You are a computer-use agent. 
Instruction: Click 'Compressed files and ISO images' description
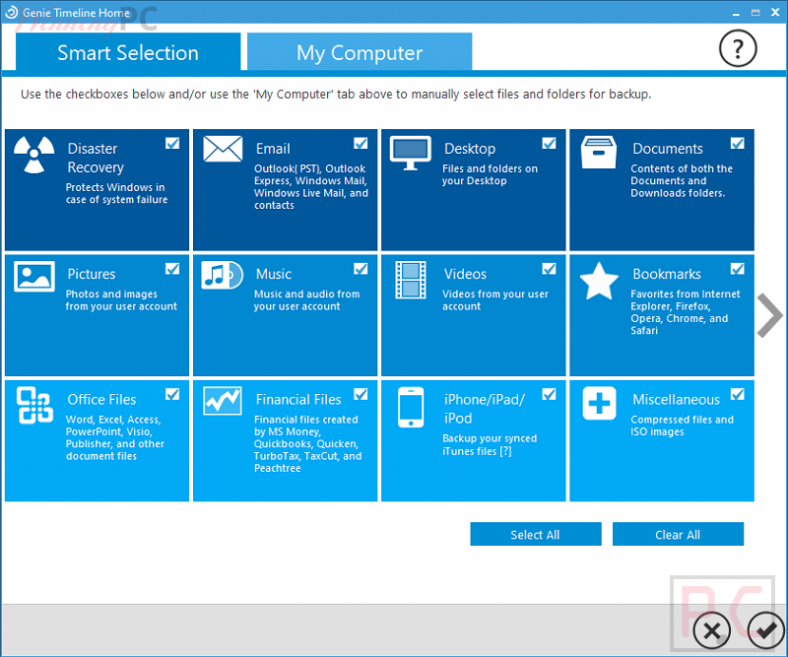pos(682,426)
